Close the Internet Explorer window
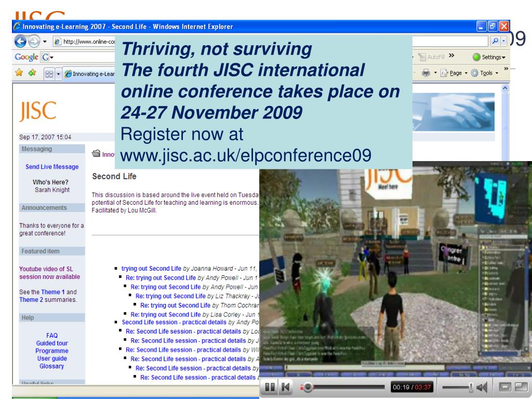532x399 pixels. [x=504, y=26]
